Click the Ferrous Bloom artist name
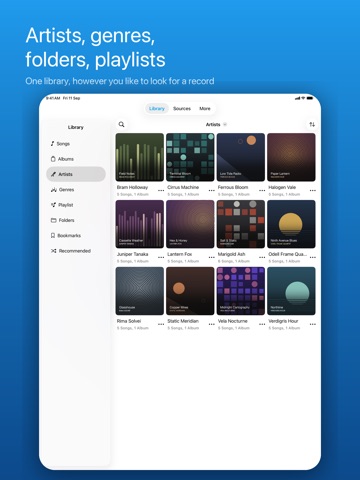 click(x=233, y=187)
